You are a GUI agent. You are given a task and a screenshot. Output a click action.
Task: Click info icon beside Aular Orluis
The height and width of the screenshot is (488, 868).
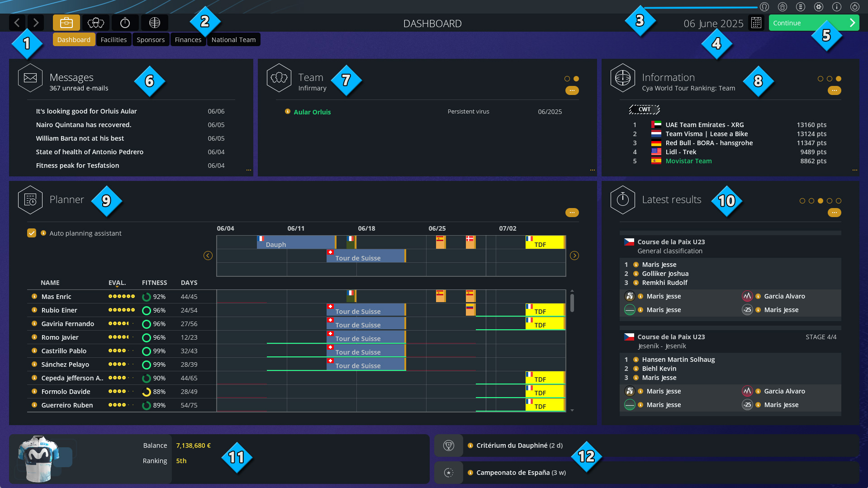click(x=288, y=112)
